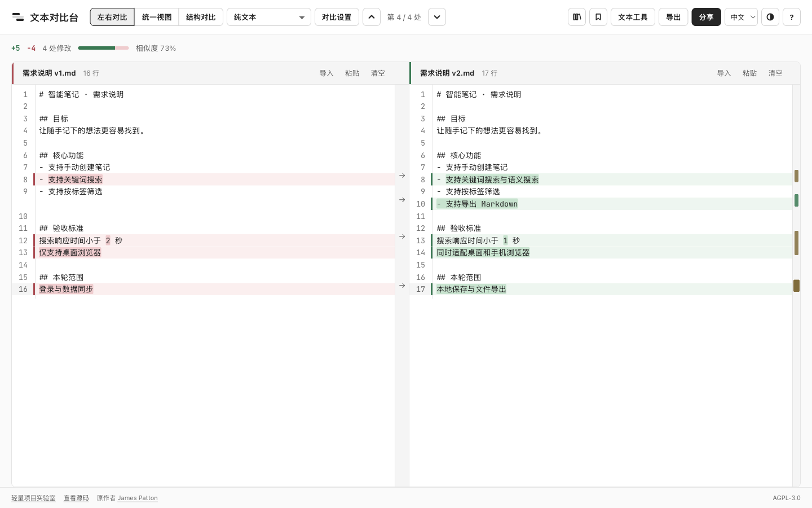Click the green minimap marker for line 10

[x=796, y=200]
